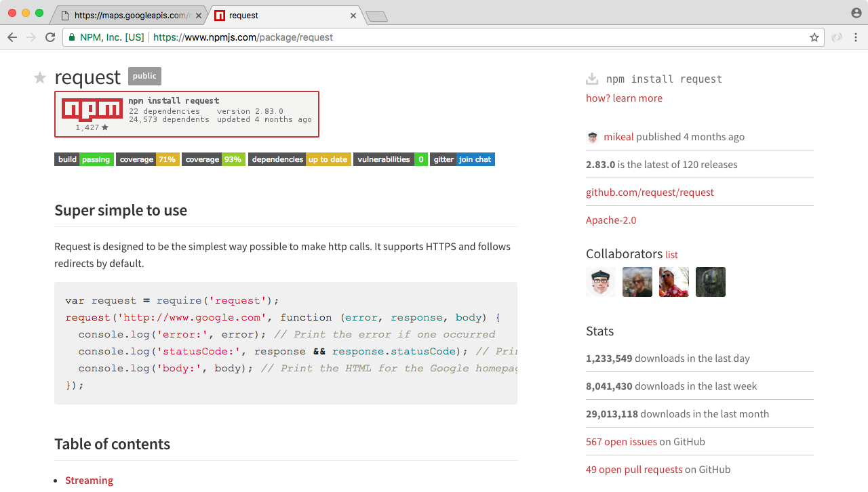Open the coverage 93% badge
This screenshot has height=492, width=868.
click(x=214, y=159)
